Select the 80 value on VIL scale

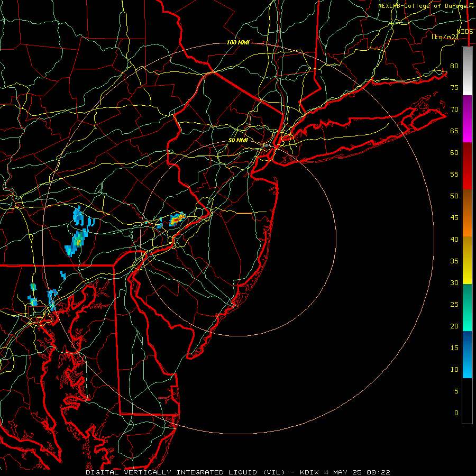click(x=454, y=66)
